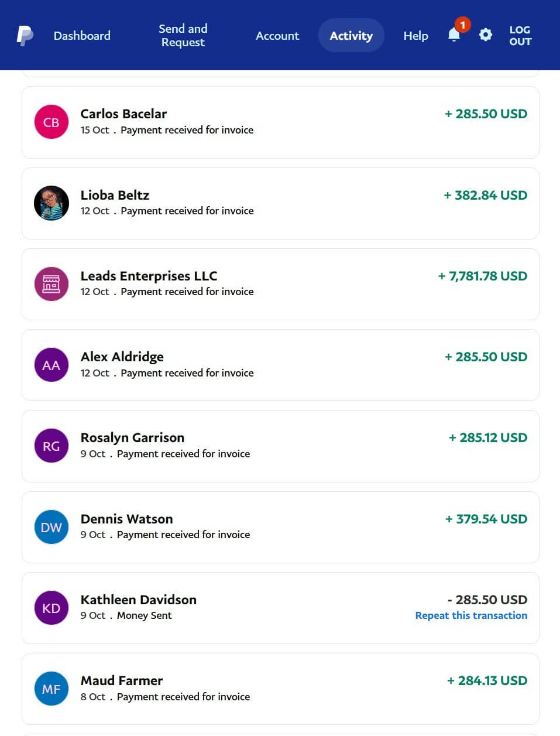The width and height of the screenshot is (560, 736).
Task: Open the notifications bell
Action: 454,35
